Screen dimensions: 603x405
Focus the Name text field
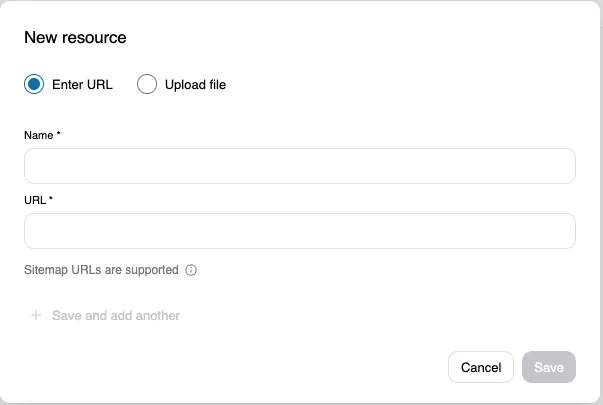(x=299, y=166)
